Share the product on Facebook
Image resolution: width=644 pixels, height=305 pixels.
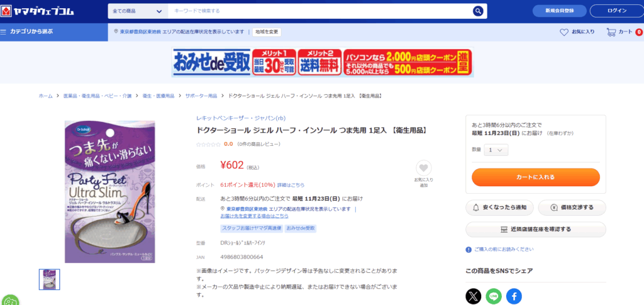click(514, 296)
